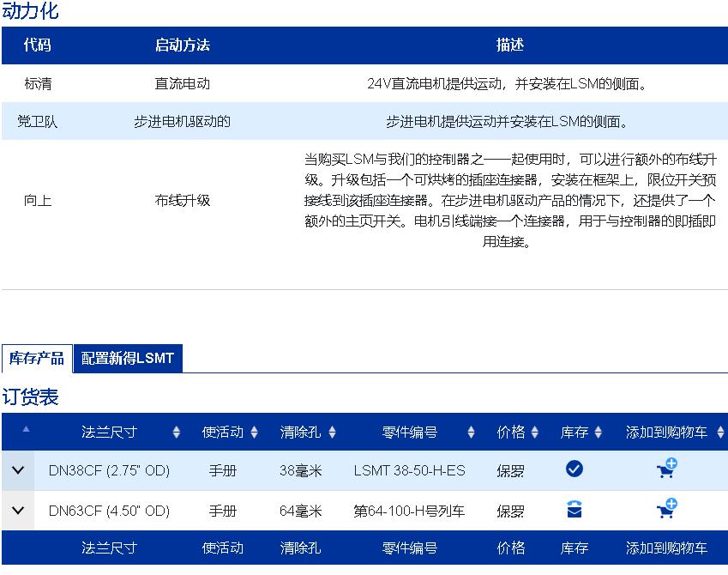Image resolution: width=728 pixels, height=575 pixels.
Task: Add DN63CF row item to shopping cart
Action: [x=667, y=508]
